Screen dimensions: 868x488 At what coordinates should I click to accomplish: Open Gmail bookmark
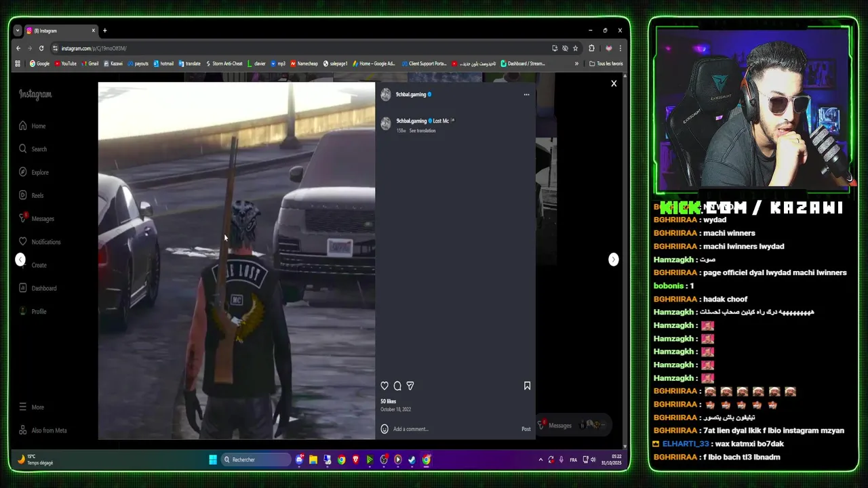click(90, 64)
